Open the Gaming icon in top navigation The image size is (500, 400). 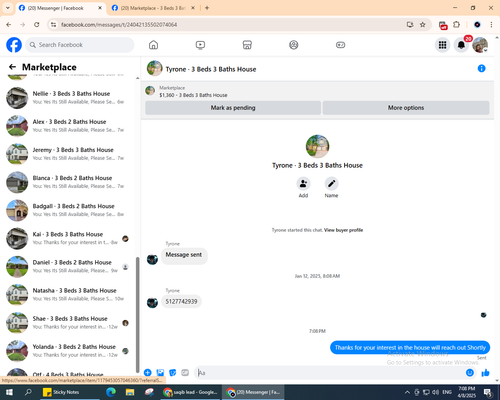pyautogui.click(x=340, y=45)
